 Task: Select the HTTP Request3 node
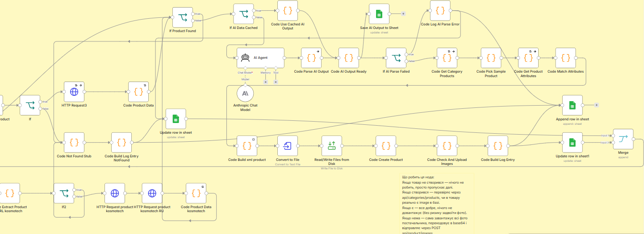tap(74, 92)
